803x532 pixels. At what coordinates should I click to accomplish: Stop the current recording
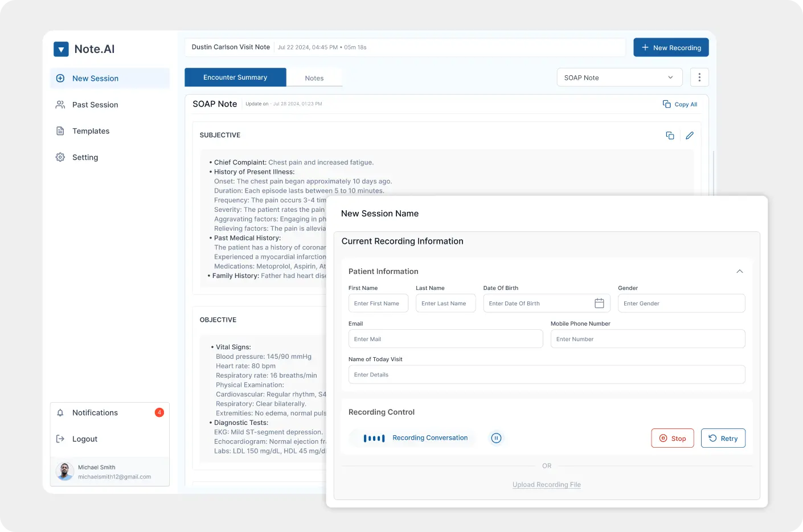coord(673,438)
